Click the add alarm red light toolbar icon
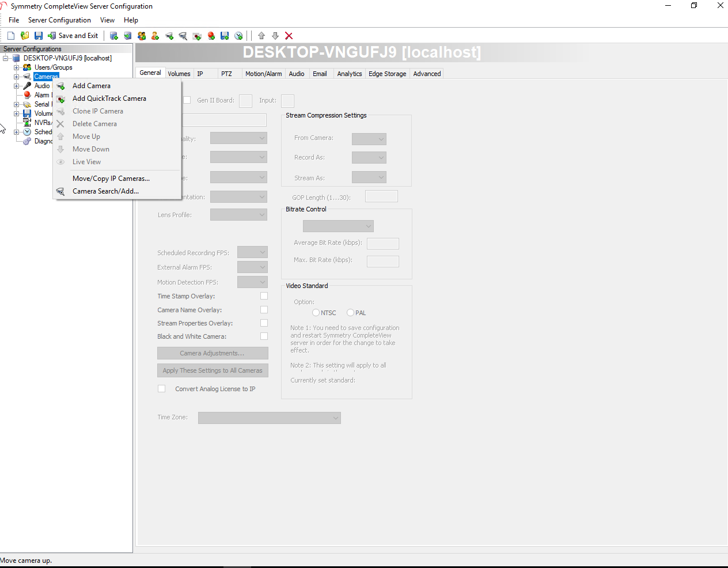728x568 pixels. [x=211, y=36]
